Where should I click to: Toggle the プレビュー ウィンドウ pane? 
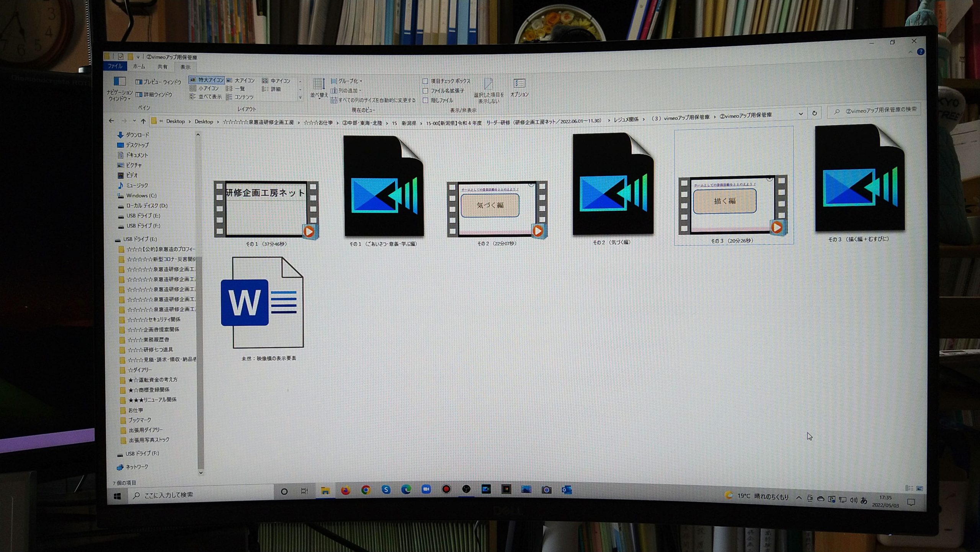coord(158,82)
